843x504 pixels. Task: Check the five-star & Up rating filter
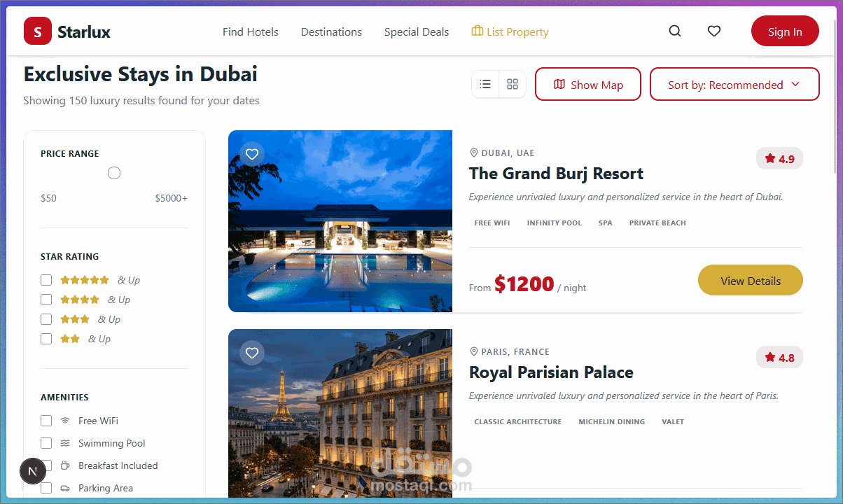[46, 280]
